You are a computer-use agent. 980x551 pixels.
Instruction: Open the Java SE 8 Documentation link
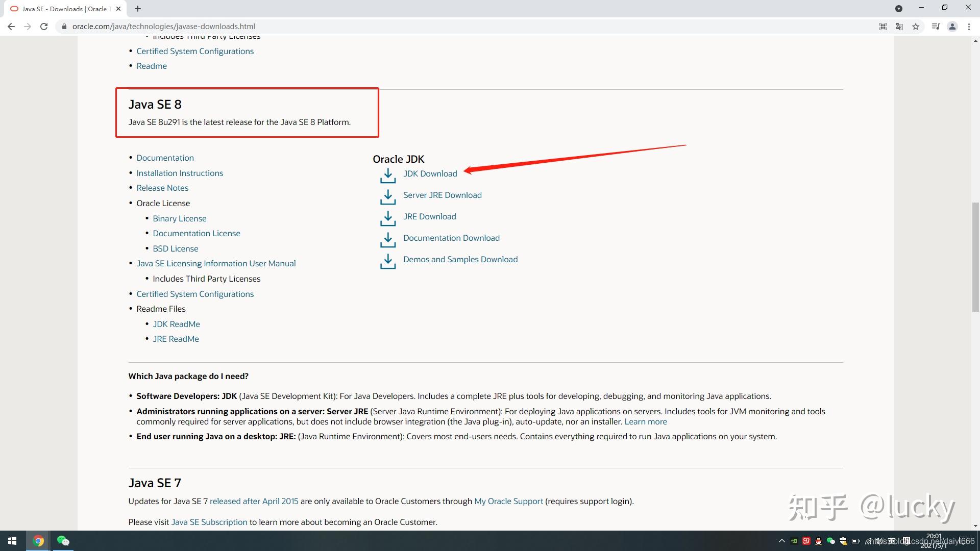click(x=165, y=158)
